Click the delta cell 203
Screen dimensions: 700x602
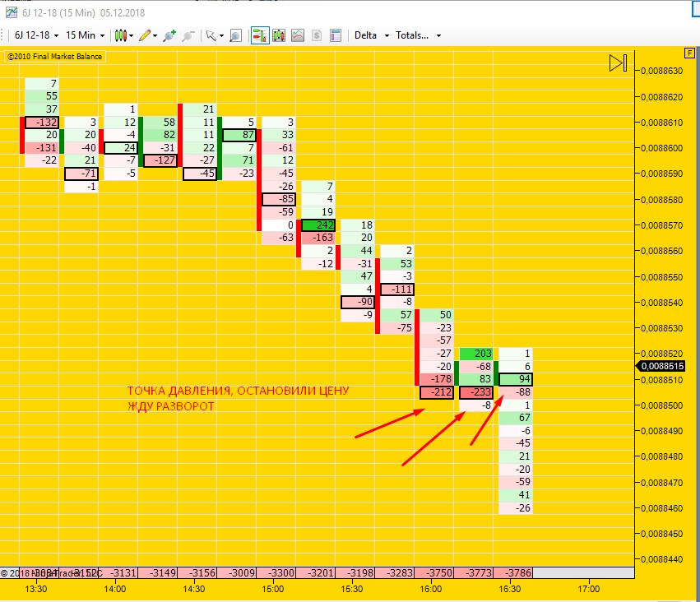point(476,354)
